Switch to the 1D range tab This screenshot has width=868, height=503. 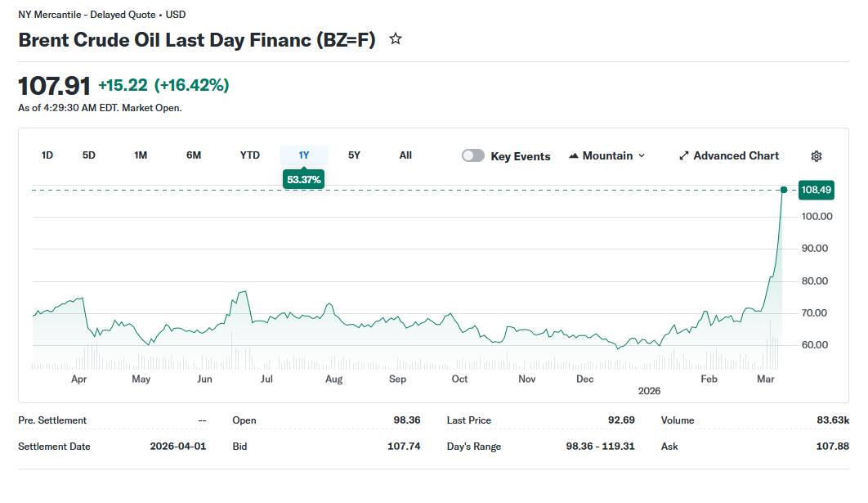click(47, 155)
